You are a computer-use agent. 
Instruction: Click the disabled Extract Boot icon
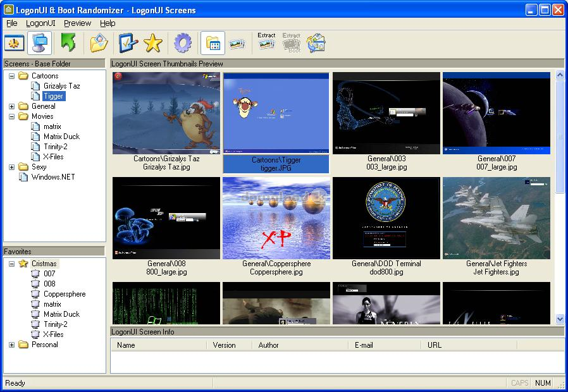(292, 43)
